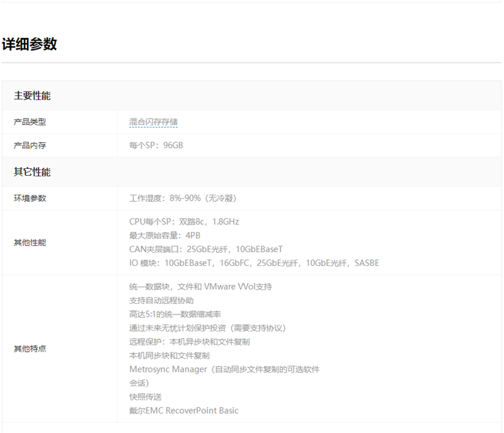Click the 高达5:1的统一数据缩减率 line
The image size is (504, 433).
point(175,315)
